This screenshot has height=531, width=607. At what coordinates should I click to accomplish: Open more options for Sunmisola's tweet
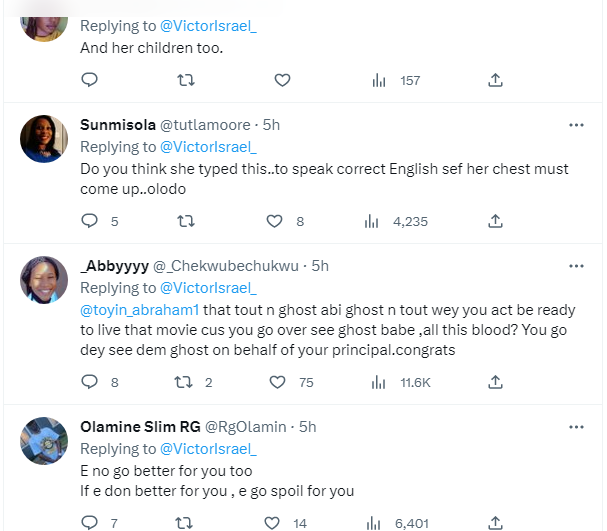576,126
